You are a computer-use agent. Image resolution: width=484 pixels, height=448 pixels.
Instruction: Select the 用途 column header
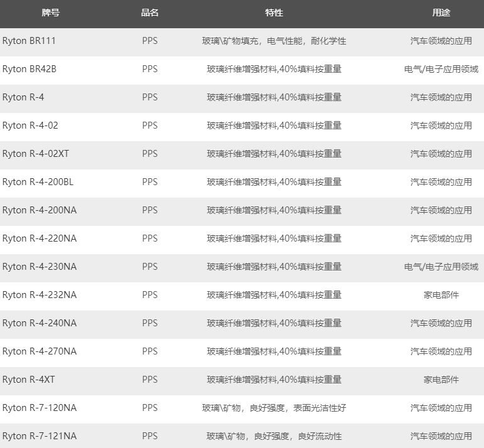tap(441, 13)
